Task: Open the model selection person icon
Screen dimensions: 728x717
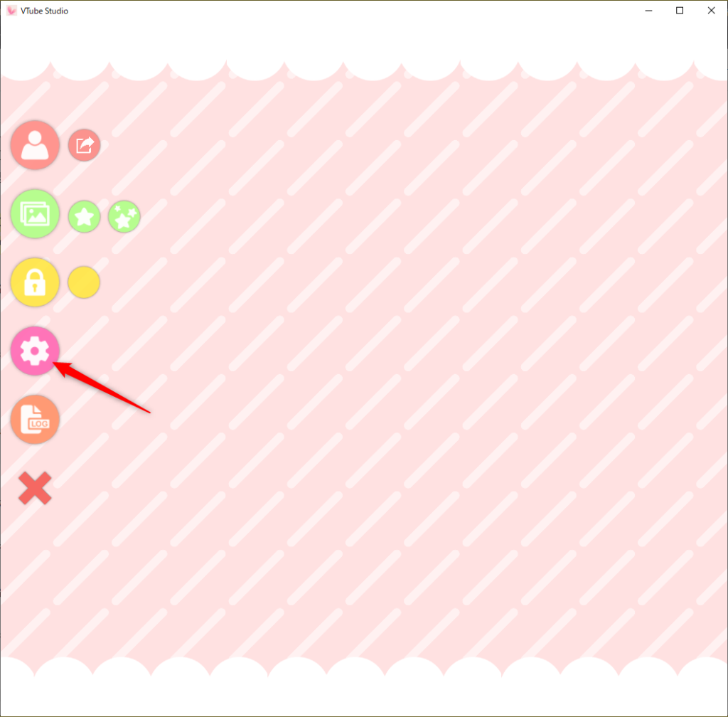Action: (35, 145)
